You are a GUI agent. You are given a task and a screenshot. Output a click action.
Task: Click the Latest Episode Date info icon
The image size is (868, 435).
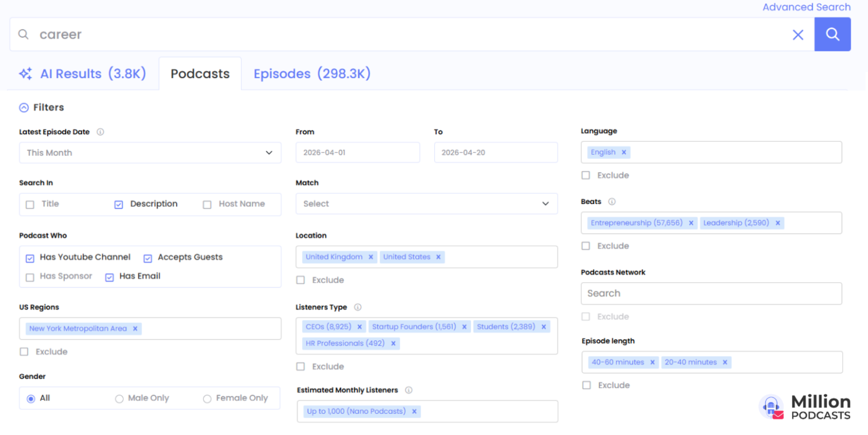pos(100,132)
